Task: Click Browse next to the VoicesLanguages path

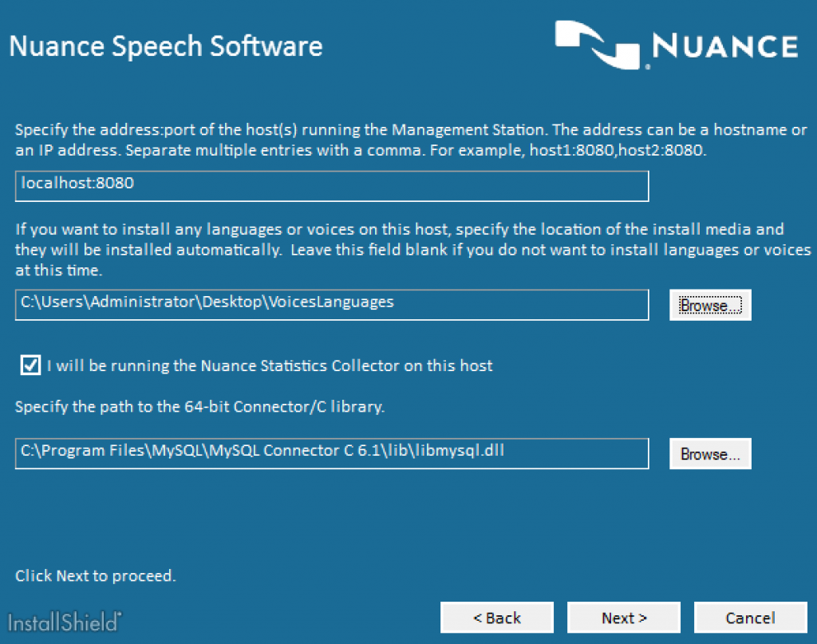Action: pos(709,304)
